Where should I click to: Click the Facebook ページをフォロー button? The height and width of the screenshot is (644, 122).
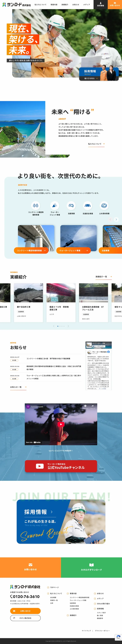pos(99,346)
